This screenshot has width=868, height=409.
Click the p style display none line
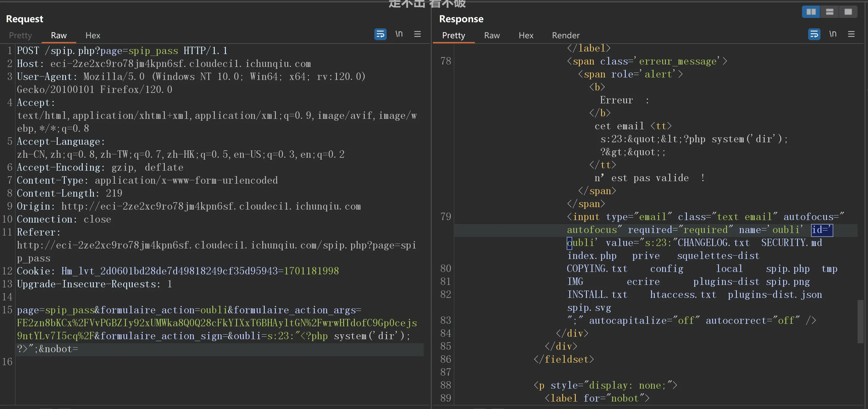coord(605,386)
